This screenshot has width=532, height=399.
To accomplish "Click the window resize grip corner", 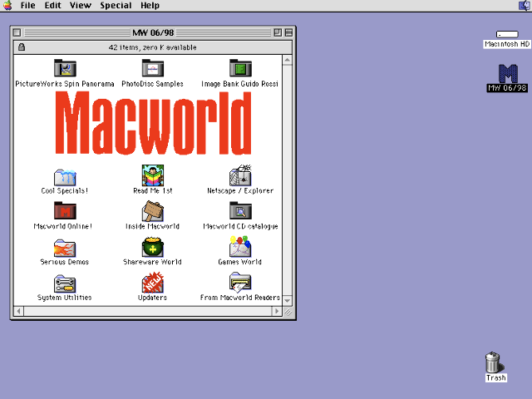I will point(288,312).
